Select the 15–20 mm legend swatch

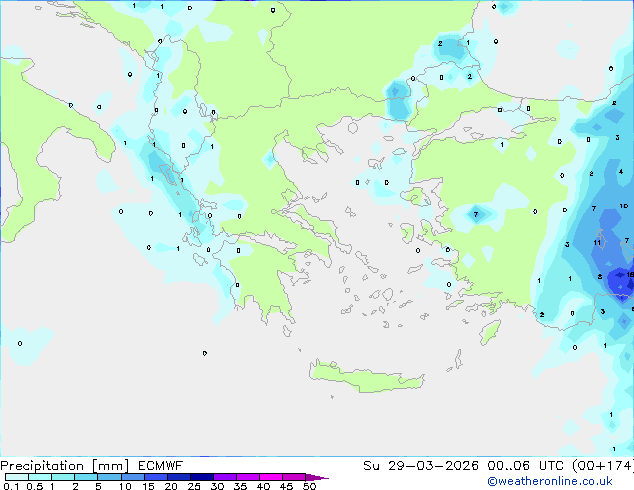pyautogui.click(x=155, y=477)
